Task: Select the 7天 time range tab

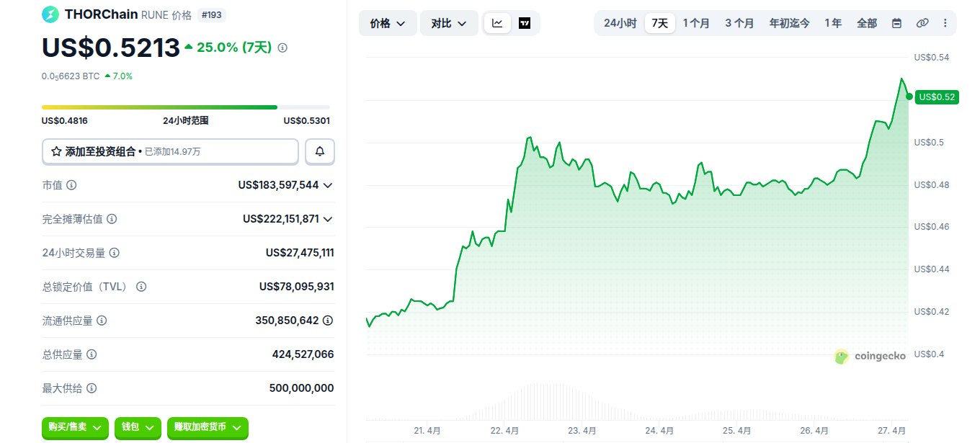Action: click(x=660, y=23)
